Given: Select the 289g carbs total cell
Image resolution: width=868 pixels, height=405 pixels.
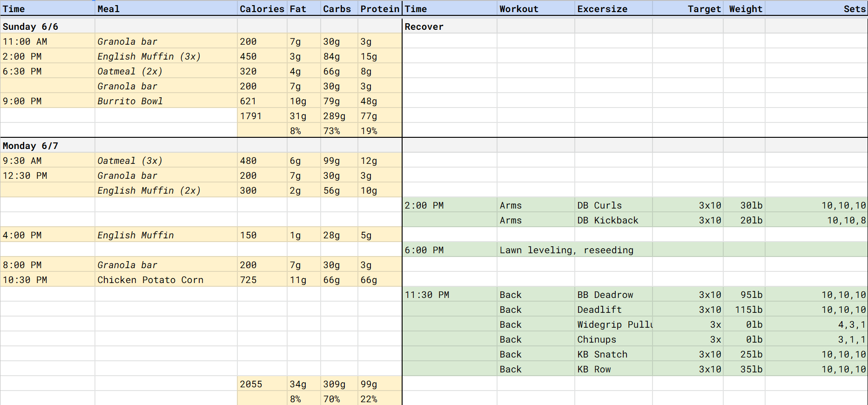Looking at the screenshot, I should coord(339,115).
